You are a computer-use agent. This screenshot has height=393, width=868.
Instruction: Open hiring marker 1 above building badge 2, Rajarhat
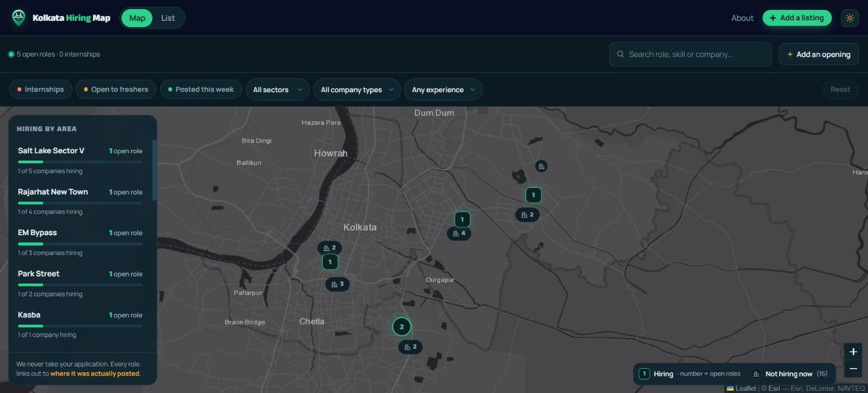(x=533, y=196)
